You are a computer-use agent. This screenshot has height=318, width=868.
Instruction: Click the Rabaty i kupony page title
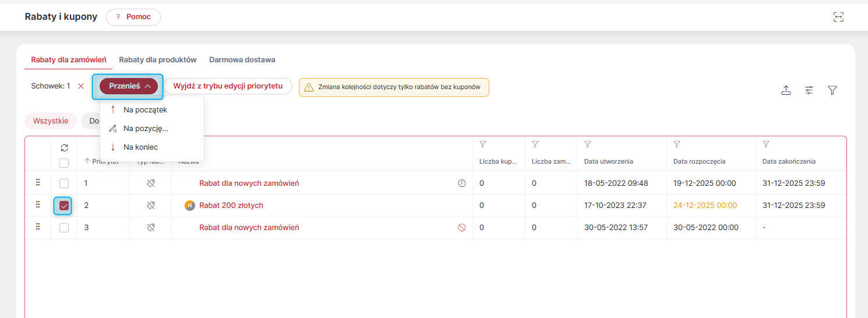coord(61,17)
